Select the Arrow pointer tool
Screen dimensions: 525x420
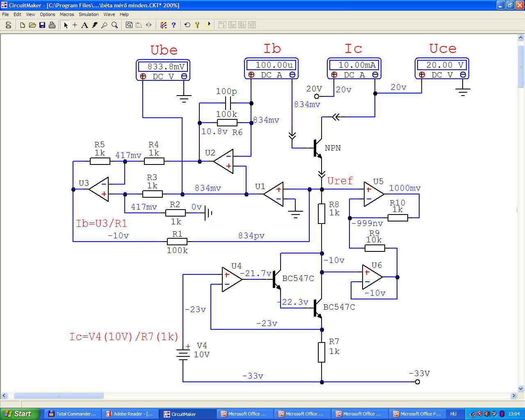(66, 25)
